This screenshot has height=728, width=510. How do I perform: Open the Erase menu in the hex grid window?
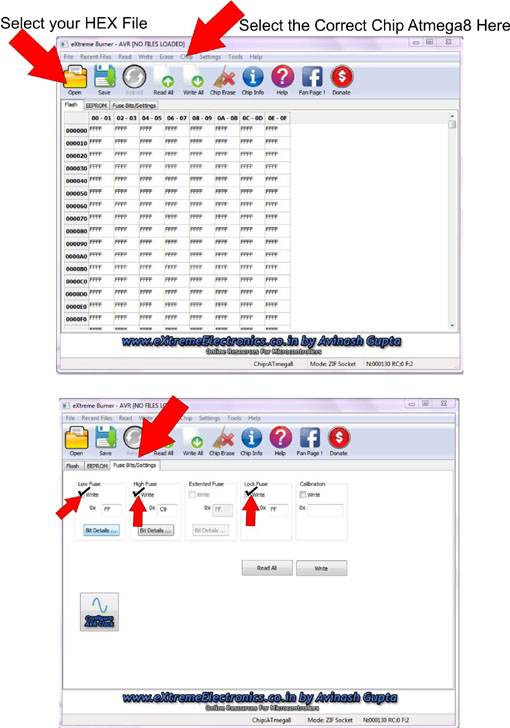pyautogui.click(x=166, y=57)
